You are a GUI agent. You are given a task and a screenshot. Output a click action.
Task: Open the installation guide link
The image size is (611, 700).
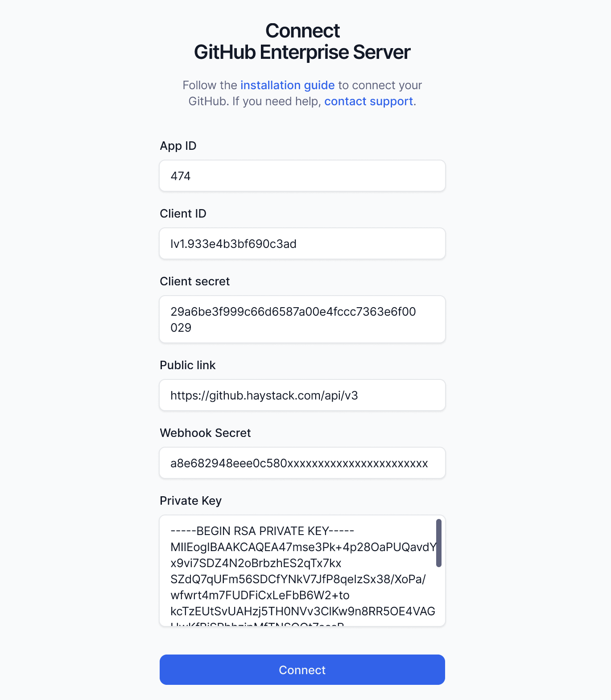pos(287,85)
